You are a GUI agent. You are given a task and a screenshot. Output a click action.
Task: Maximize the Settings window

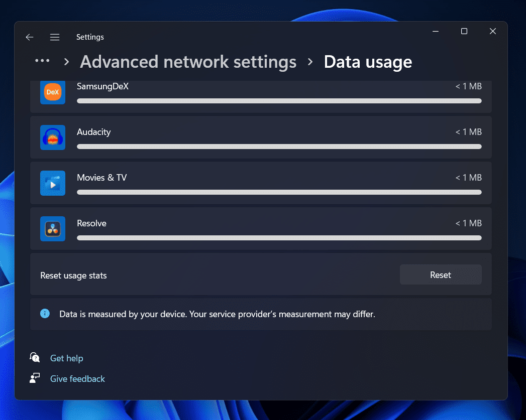tap(464, 32)
